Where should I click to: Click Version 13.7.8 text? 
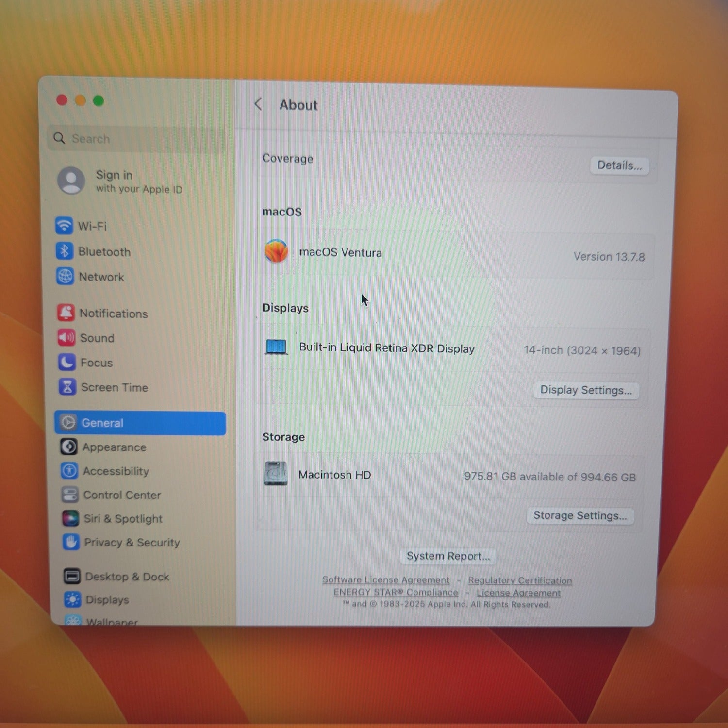click(609, 257)
